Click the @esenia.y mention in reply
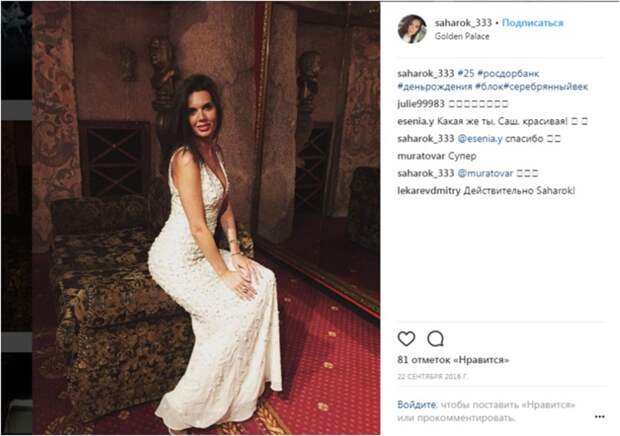Viewport: 620px width, 436px height. 480,139
